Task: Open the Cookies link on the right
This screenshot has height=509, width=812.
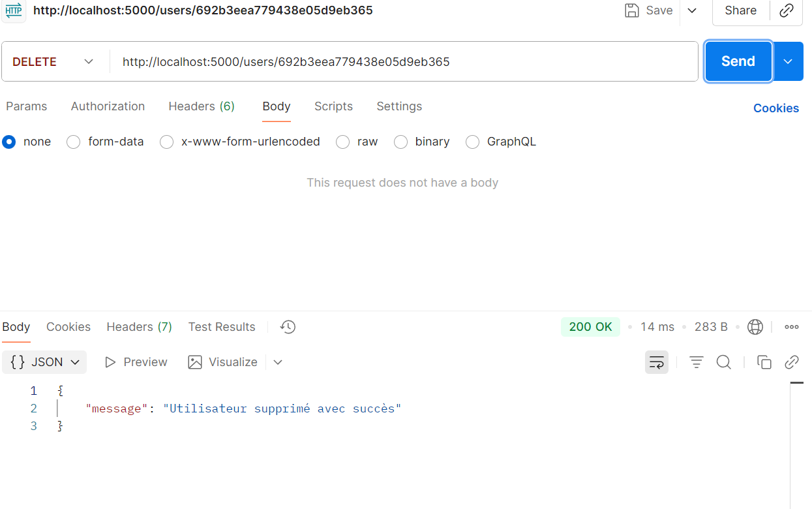Action: pos(775,108)
